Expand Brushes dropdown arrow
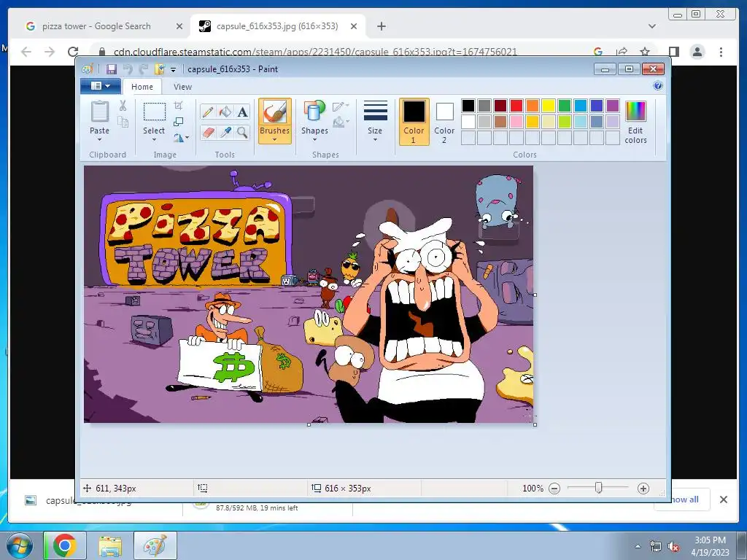Viewport: 747px width, 560px height. pyautogui.click(x=275, y=140)
